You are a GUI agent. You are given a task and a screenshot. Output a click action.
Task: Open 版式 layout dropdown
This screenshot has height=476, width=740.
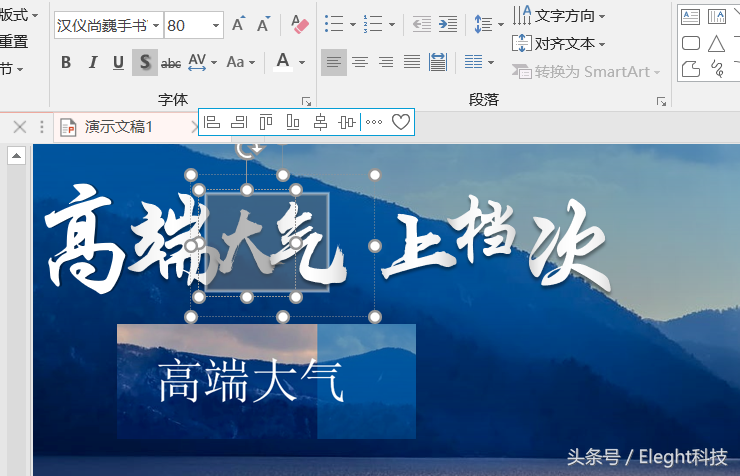point(19,15)
